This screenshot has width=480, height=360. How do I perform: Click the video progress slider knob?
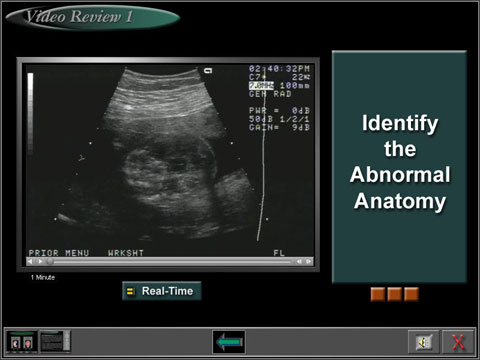coord(50,262)
